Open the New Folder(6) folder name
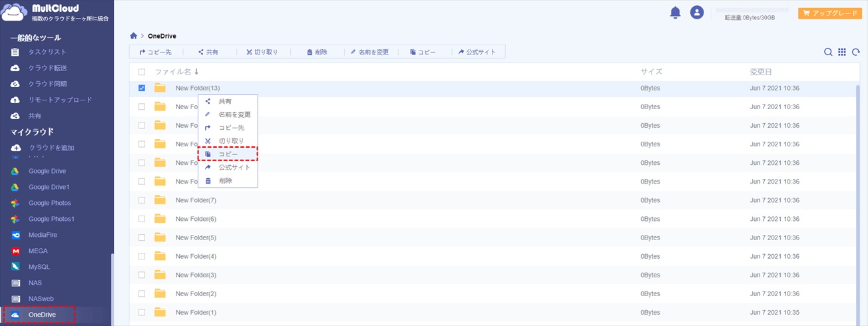Screen dimensions: 868x326 click(196, 219)
